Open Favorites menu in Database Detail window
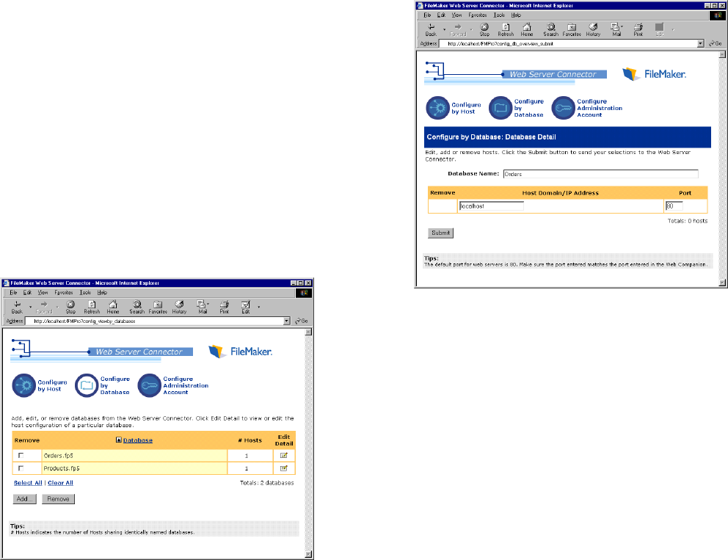 pyautogui.click(x=477, y=15)
